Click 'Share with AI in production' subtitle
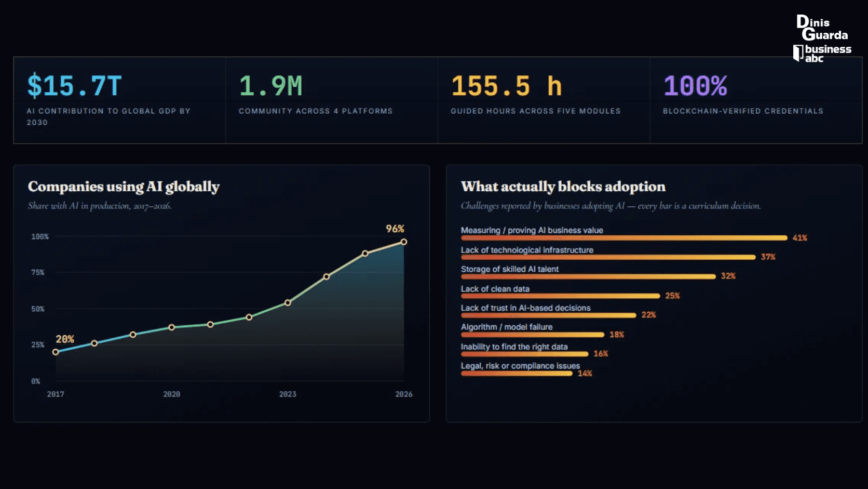 point(100,206)
